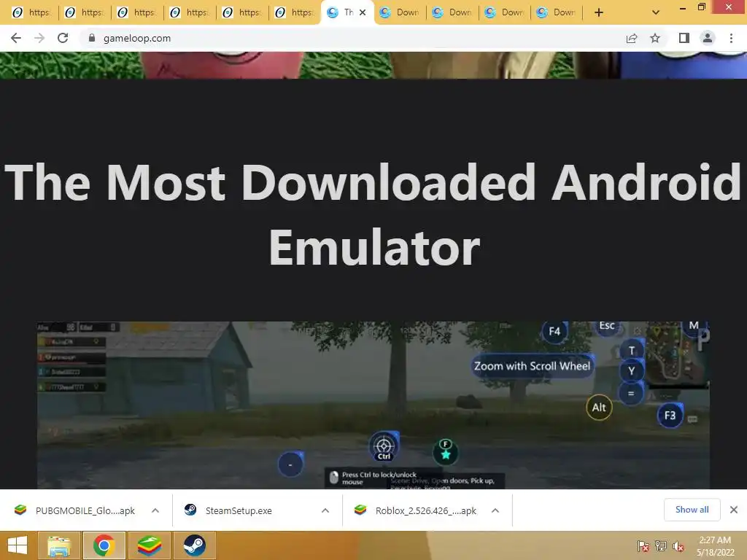Open Chrome's three-dot menu
Screen dimensions: 747x560
(731, 38)
